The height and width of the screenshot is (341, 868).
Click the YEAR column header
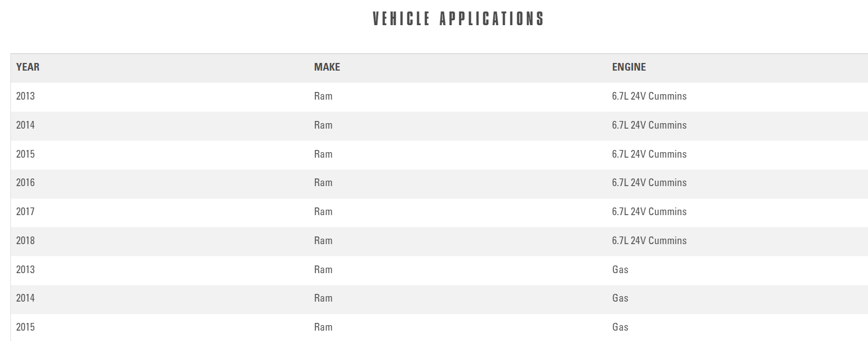click(28, 67)
